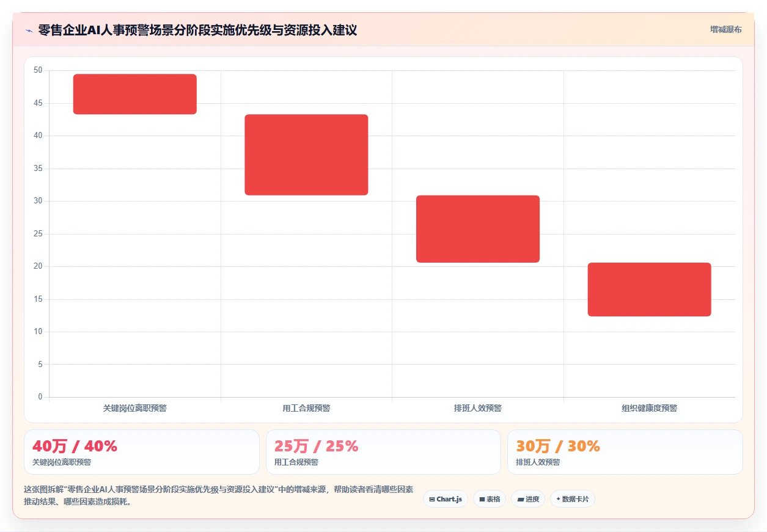Image resolution: width=767 pixels, height=532 pixels.
Task: Click the x-axis label 用工合规预警
Action: point(306,408)
